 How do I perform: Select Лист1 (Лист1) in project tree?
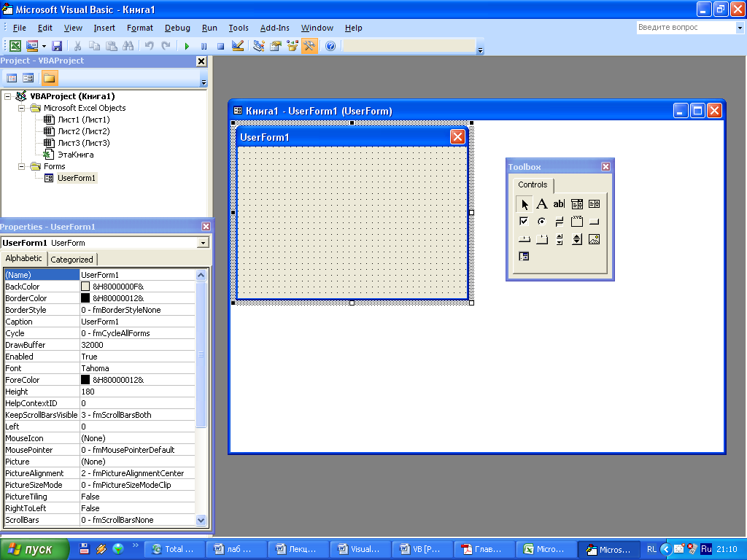(x=83, y=120)
